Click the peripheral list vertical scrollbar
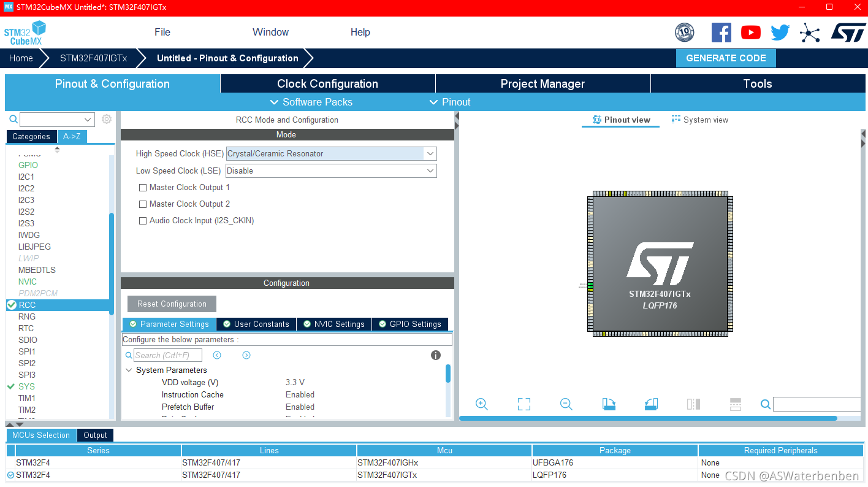Image resolution: width=868 pixels, height=487 pixels. (x=112, y=264)
